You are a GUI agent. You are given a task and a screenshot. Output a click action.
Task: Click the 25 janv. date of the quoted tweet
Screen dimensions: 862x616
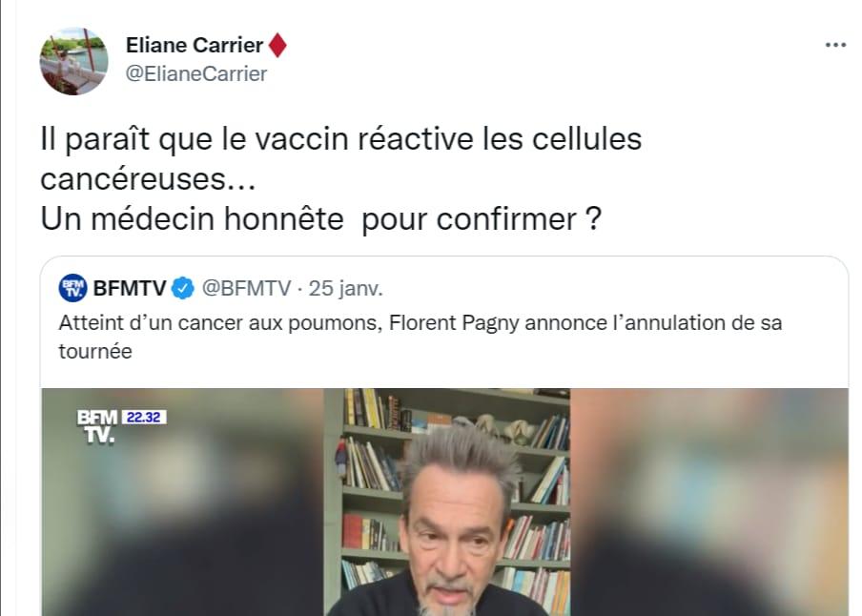coord(345,288)
